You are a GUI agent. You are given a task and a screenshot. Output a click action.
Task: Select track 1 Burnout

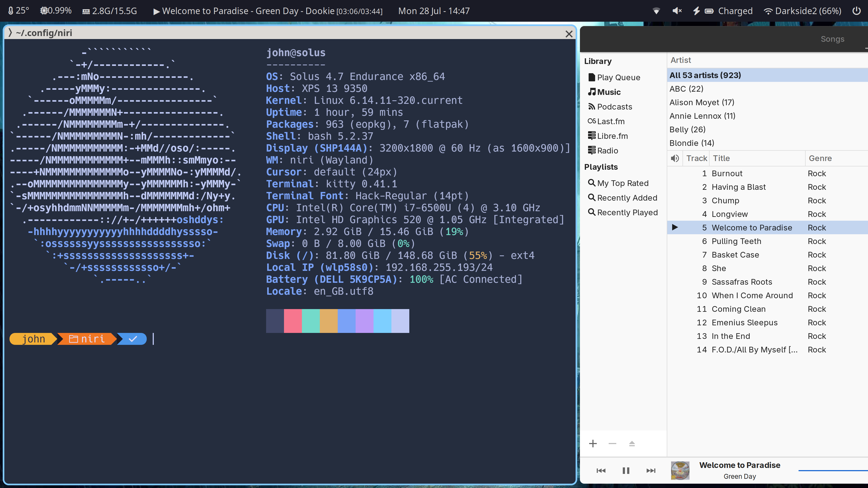click(768, 174)
